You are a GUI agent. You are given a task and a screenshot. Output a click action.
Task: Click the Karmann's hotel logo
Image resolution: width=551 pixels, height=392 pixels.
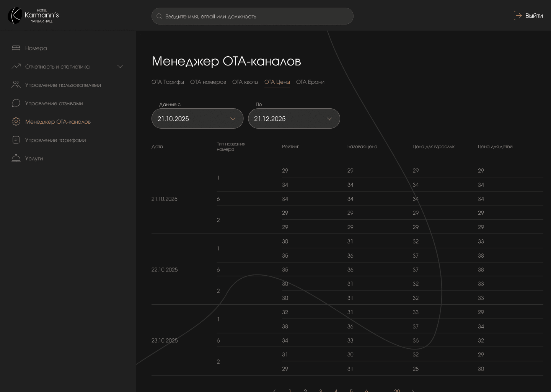pos(33,16)
